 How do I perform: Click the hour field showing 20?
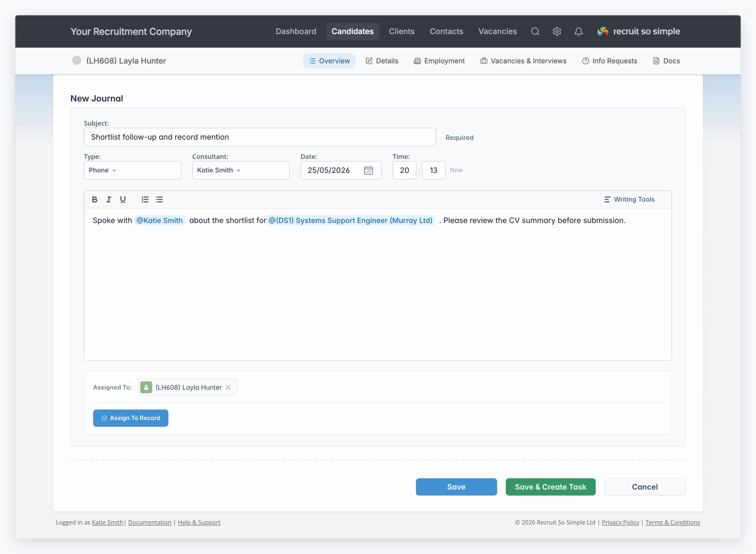(x=404, y=170)
